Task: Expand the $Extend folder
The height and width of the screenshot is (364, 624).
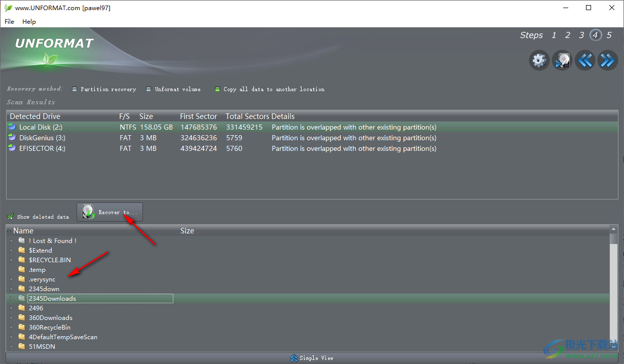Action: pos(11,251)
